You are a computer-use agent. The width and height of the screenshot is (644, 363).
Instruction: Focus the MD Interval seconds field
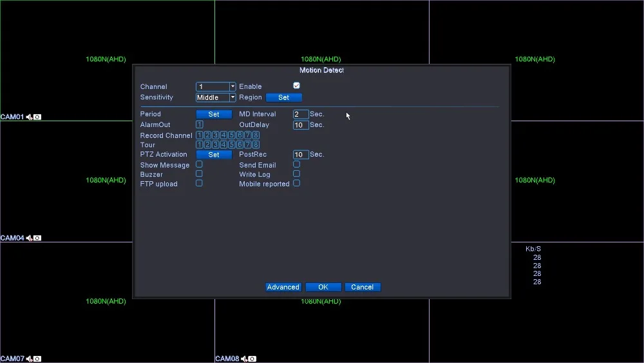[301, 114]
